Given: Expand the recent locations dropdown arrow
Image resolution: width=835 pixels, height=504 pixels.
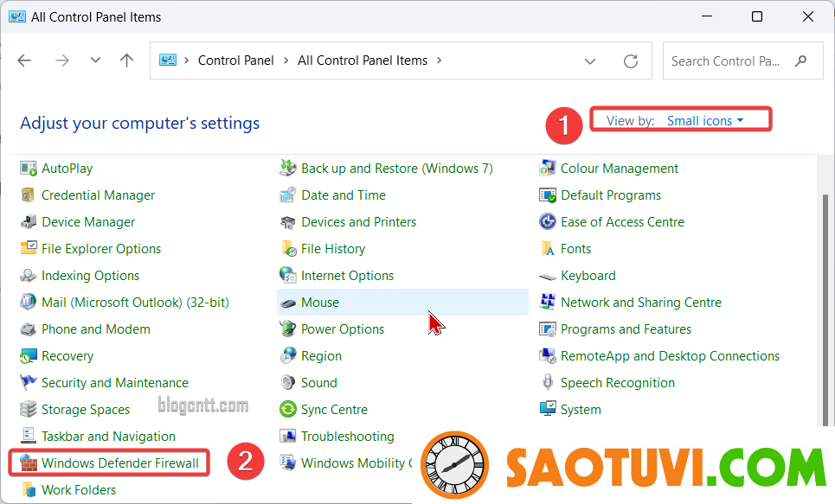Looking at the screenshot, I should 95,61.
